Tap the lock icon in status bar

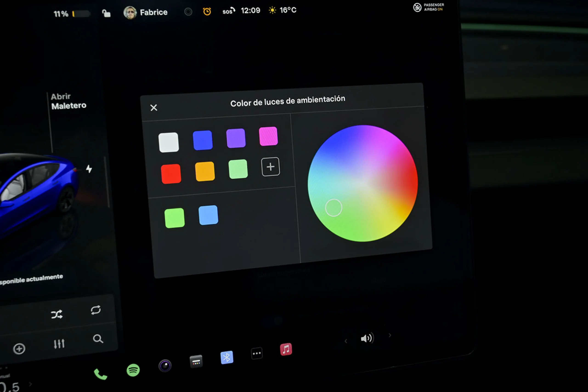pos(106,13)
